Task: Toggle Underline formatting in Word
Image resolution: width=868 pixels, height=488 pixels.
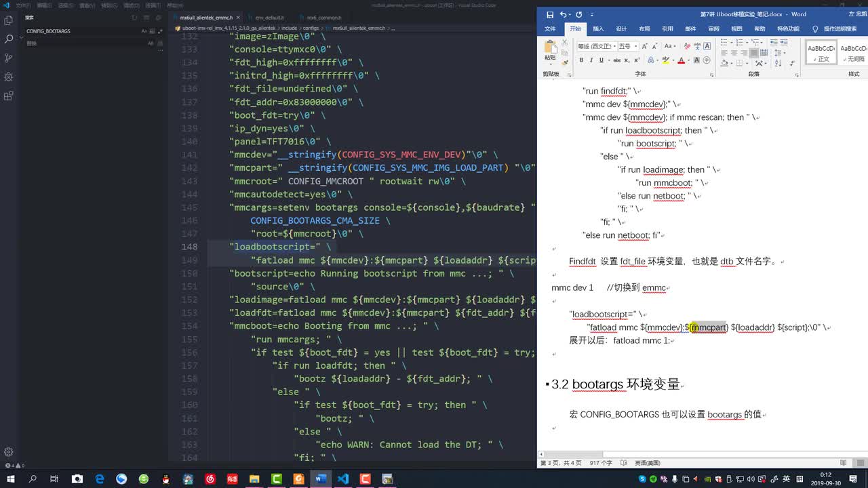Action: click(x=601, y=60)
